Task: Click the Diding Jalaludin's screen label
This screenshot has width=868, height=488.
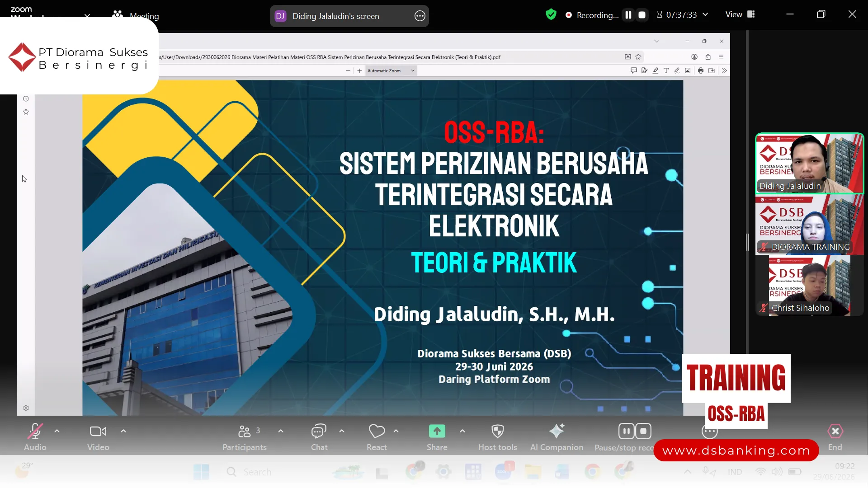Action: pyautogui.click(x=335, y=16)
